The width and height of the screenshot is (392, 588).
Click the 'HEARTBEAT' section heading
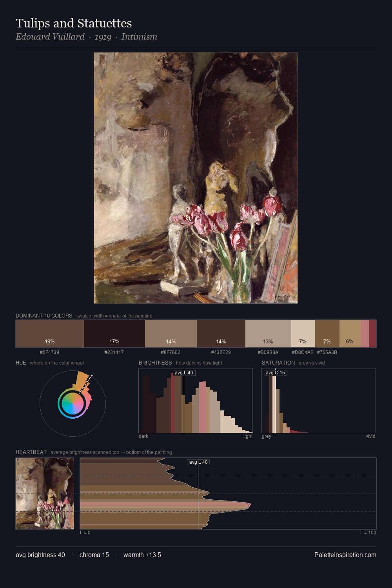(31, 452)
